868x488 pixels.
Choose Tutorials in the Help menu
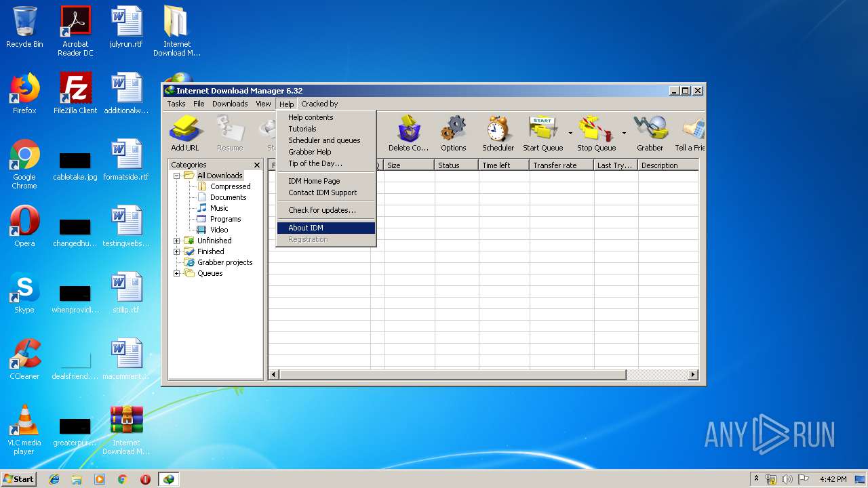pyautogui.click(x=326, y=129)
